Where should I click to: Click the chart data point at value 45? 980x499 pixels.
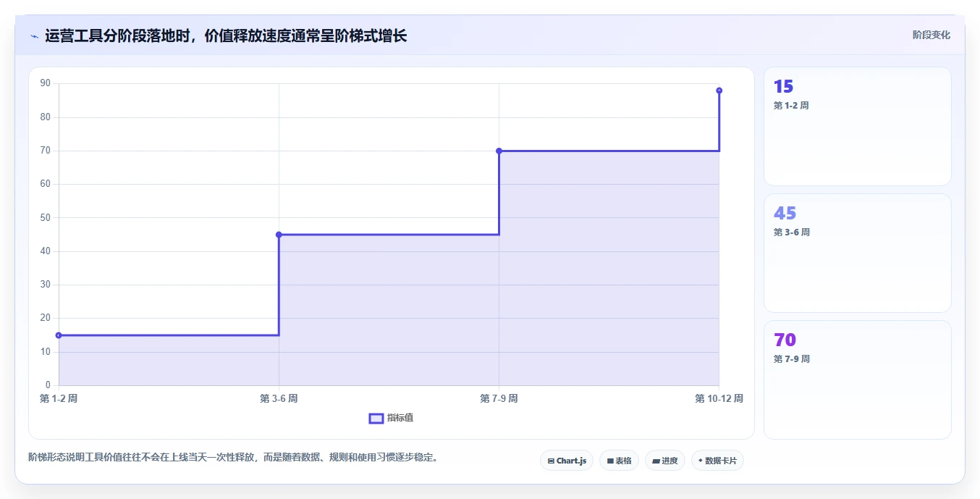(x=279, y=235)
